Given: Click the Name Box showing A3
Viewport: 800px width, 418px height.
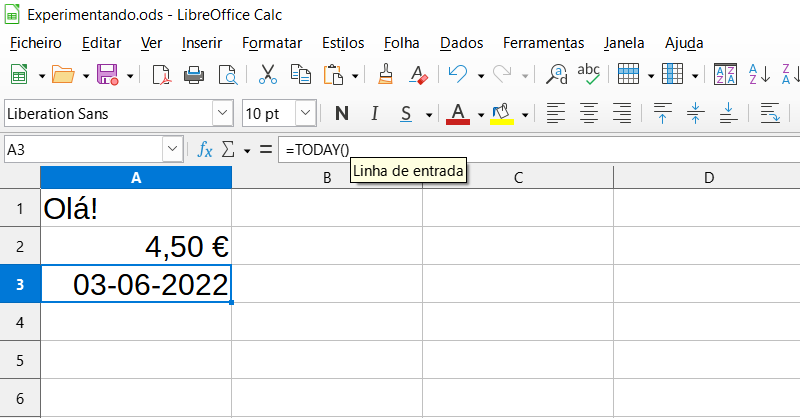Looking at the screenshot, I should (x=84, y=150).
